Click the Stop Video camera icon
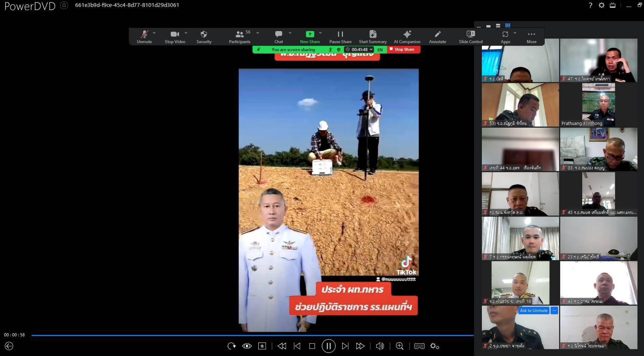This screenshot has height=356, width=644. tap(174, 34)
